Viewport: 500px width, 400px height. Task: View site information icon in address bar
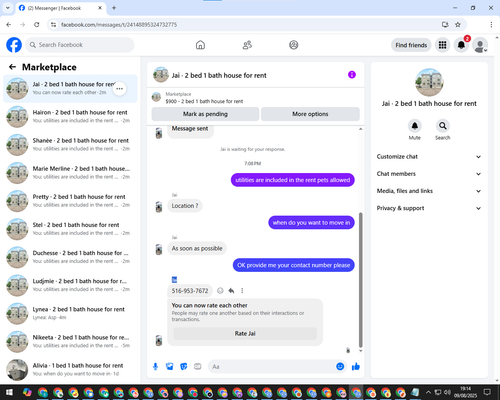pyautogui.click(x=53, y=25)
